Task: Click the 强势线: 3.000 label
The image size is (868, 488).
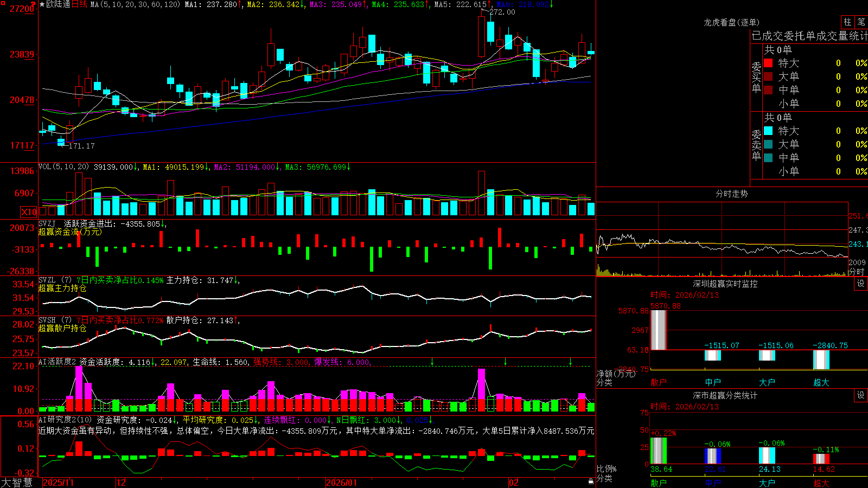Action: coord(282,362)
